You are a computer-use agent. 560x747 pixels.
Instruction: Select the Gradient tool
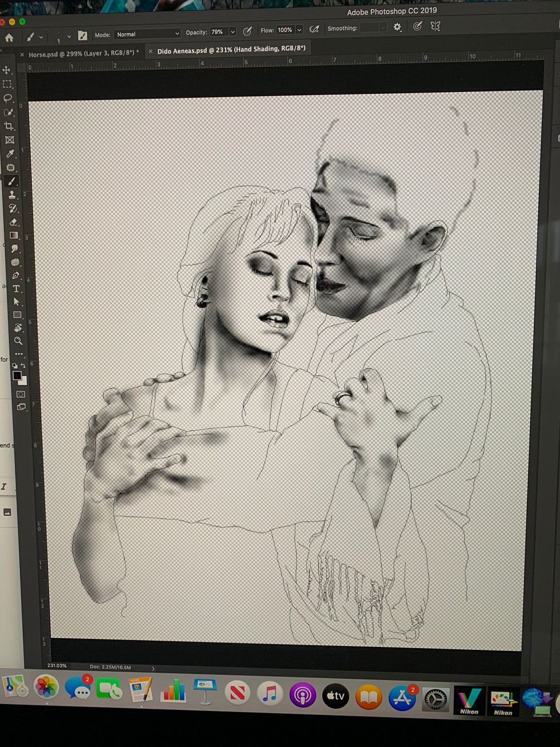14,235
